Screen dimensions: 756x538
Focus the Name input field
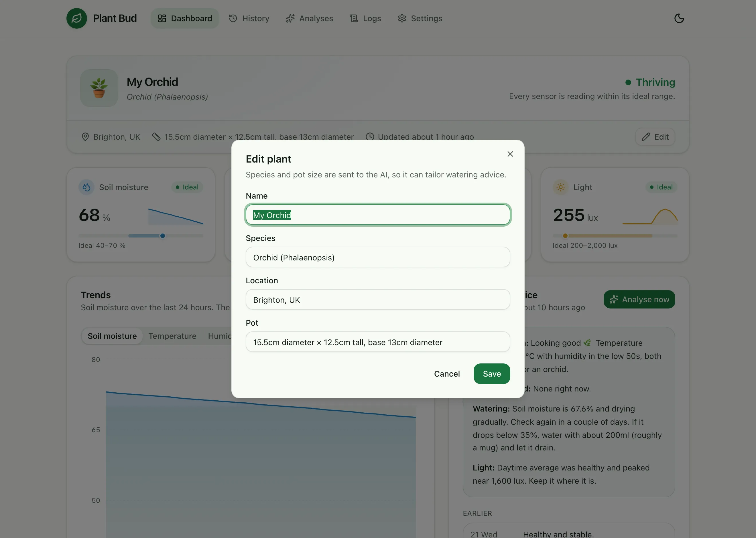[x=378, y=215]
